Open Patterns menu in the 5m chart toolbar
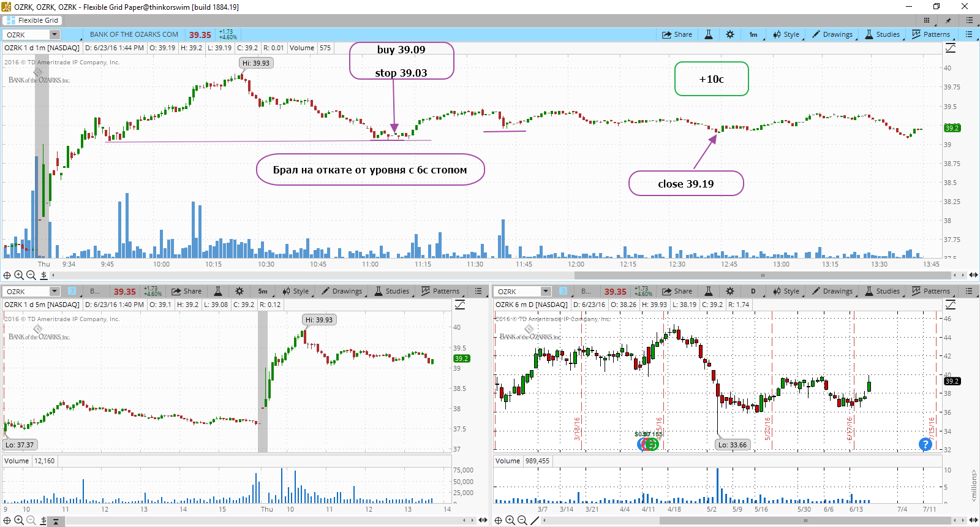Viewport: 980px width, 527px height. [440, 291]
